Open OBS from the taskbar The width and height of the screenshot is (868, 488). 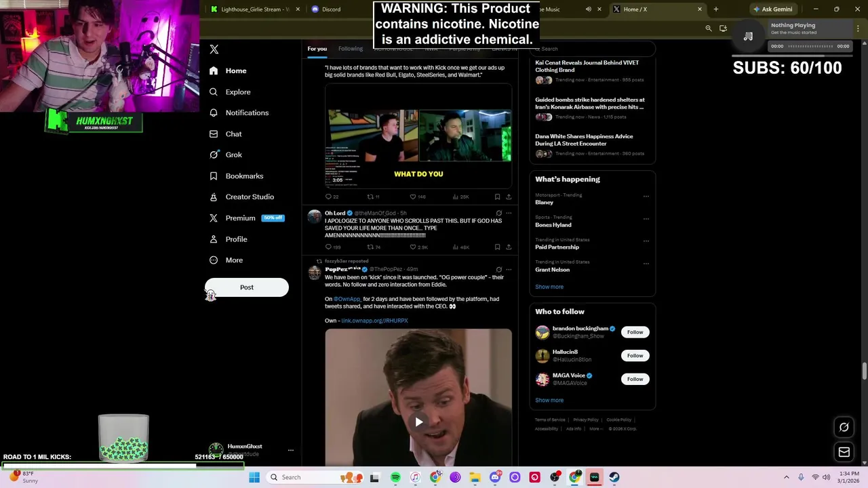pos(555,477)
